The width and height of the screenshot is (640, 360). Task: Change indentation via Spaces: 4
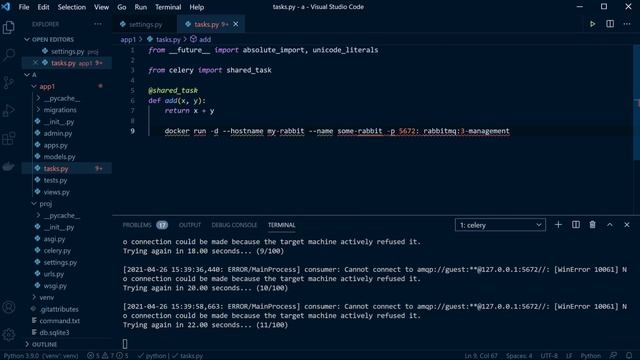(519, 356)
